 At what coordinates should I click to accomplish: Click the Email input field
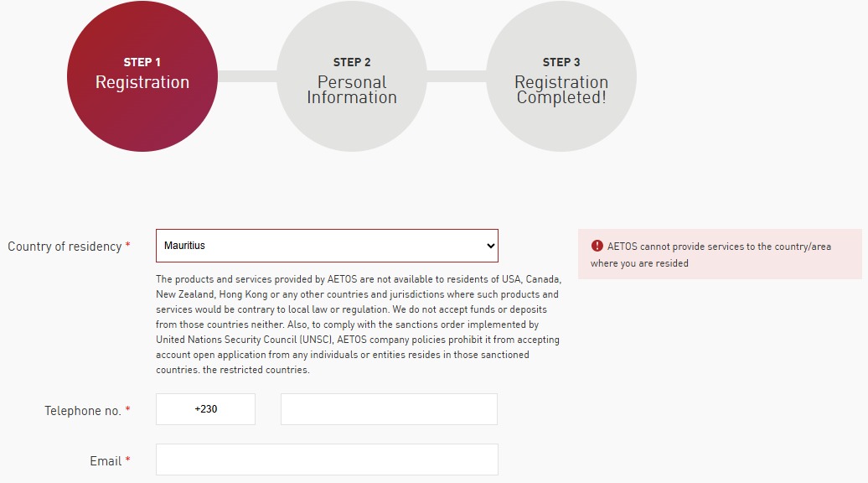(327, 459)
